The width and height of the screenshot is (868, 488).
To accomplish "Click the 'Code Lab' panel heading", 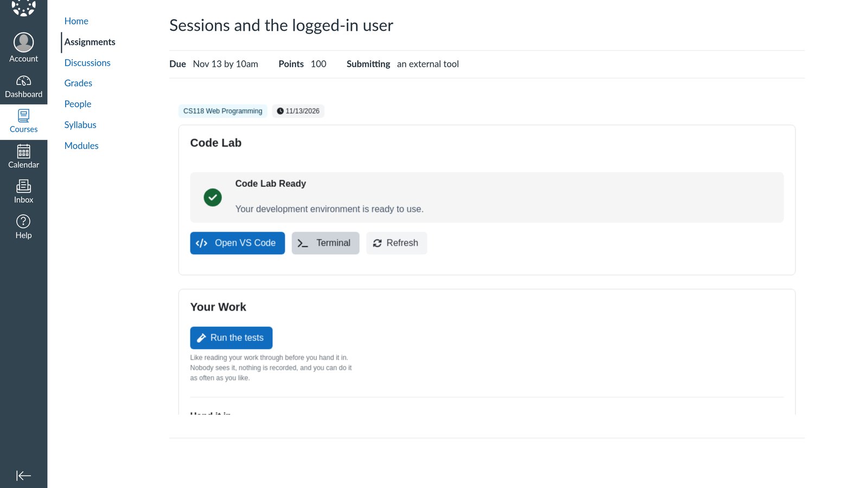I will tap(215, 143).
